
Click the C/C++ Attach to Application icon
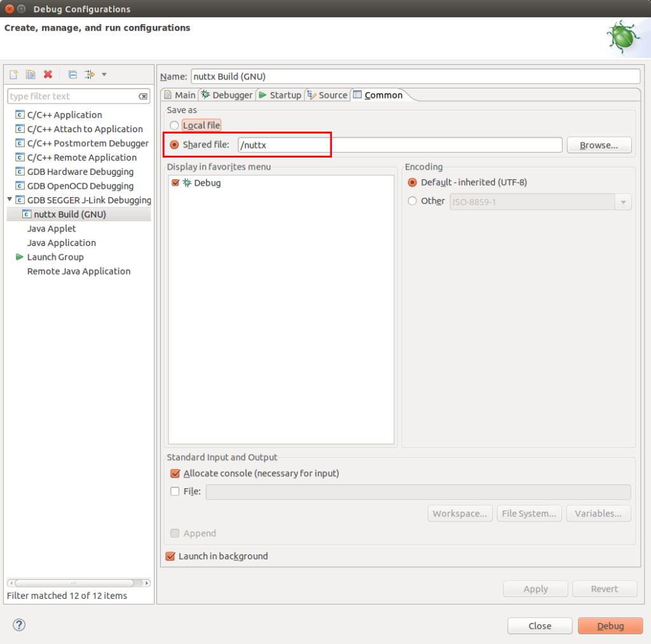pyautogui.click(x=20, y=128)
